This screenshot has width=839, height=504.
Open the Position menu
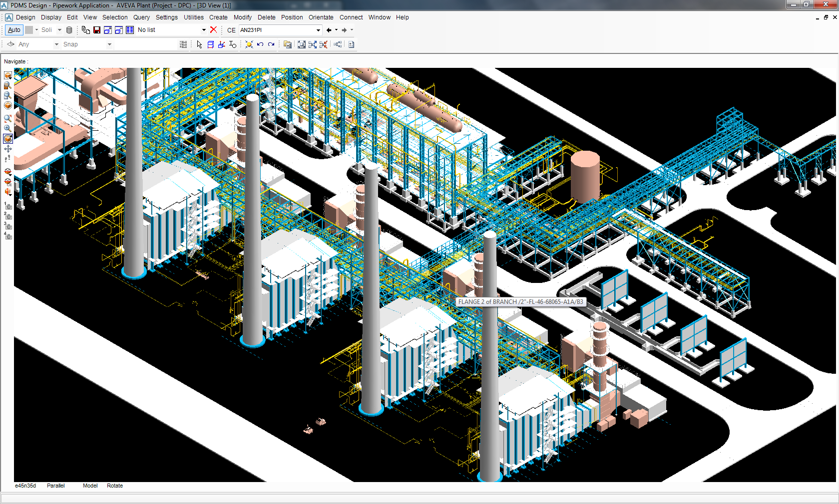292,17
